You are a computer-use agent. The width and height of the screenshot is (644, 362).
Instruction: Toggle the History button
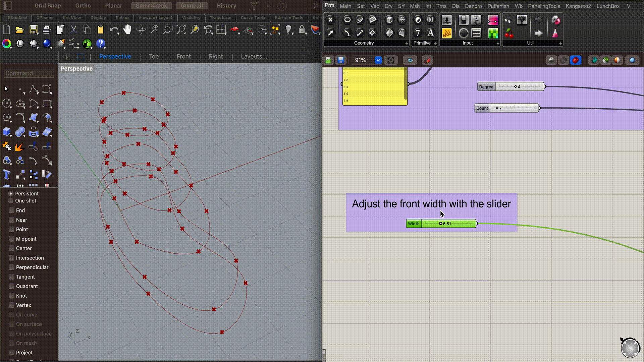pyautogui.click(x=226, y=6)
